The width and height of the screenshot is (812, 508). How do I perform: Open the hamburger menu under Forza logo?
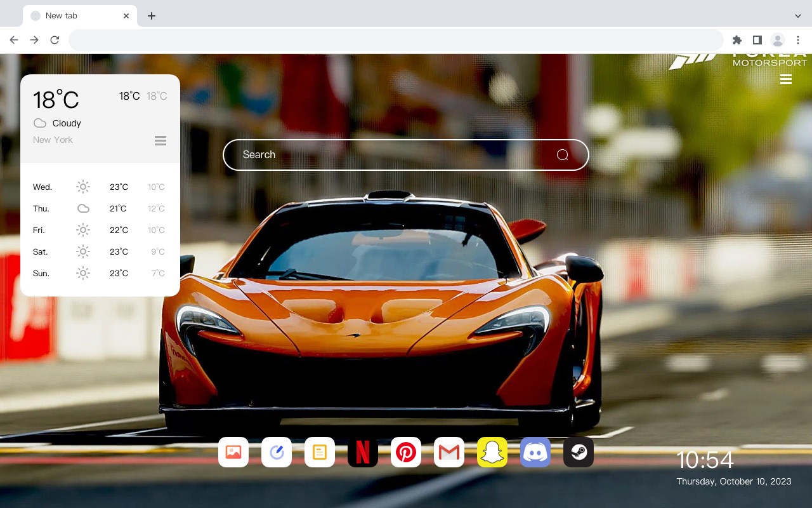point(786,79)
